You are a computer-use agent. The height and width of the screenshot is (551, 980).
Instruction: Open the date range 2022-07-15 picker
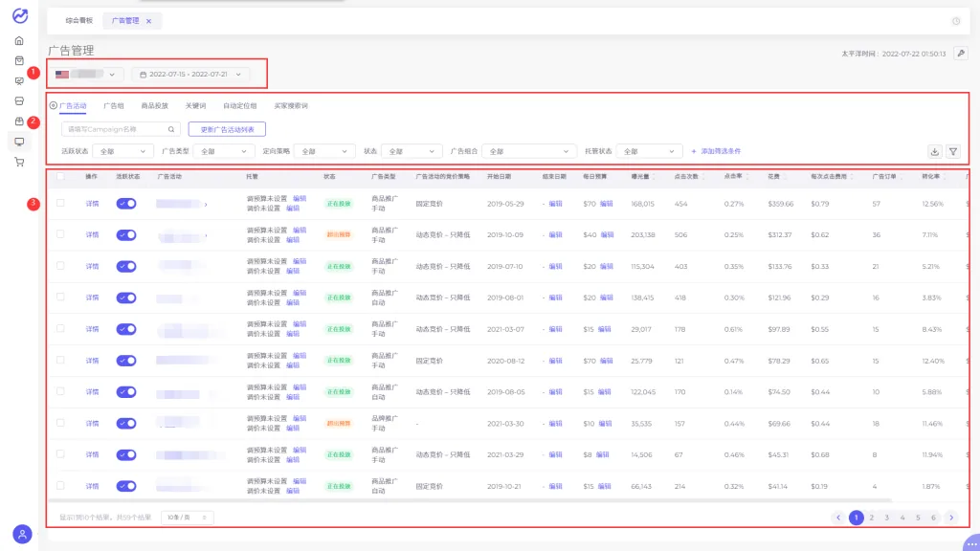[190, 75]
